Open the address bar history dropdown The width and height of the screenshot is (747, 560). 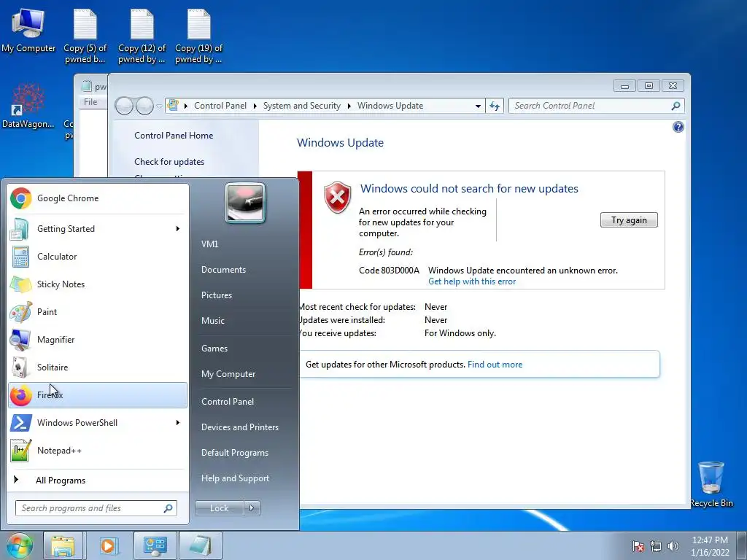(x=478, y=106)
